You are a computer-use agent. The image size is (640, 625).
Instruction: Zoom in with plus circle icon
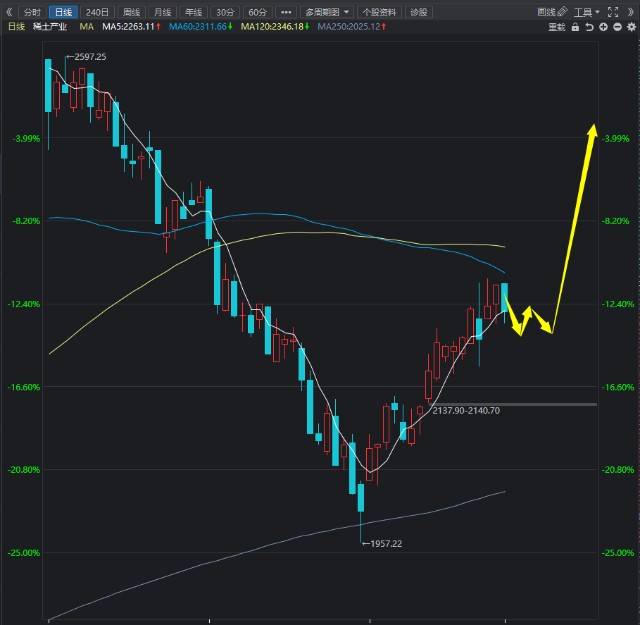point(603,27)
